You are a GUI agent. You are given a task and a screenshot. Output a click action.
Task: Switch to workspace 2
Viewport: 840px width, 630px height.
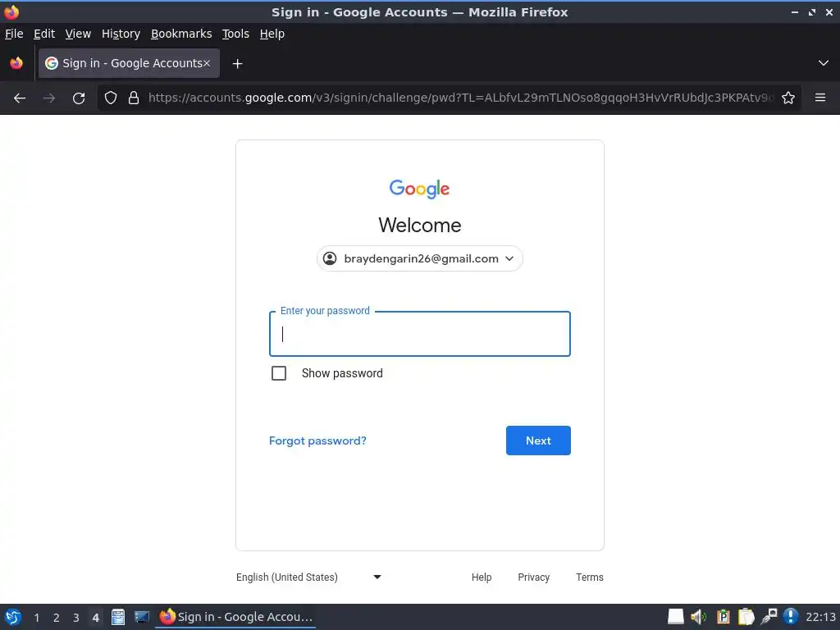(57, 618)
